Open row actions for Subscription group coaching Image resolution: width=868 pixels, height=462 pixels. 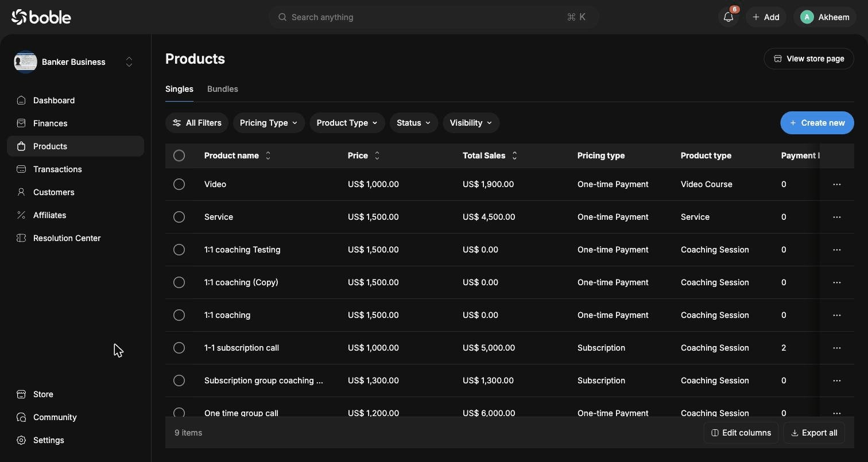[x=836, y=381]
